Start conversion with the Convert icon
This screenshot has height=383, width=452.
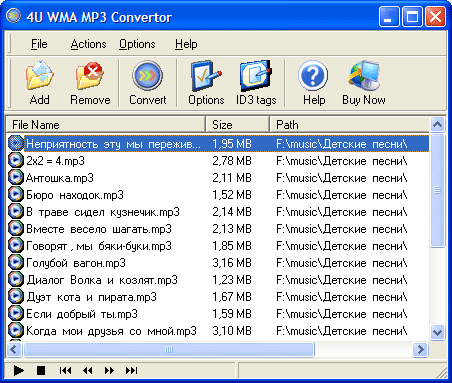148,76
